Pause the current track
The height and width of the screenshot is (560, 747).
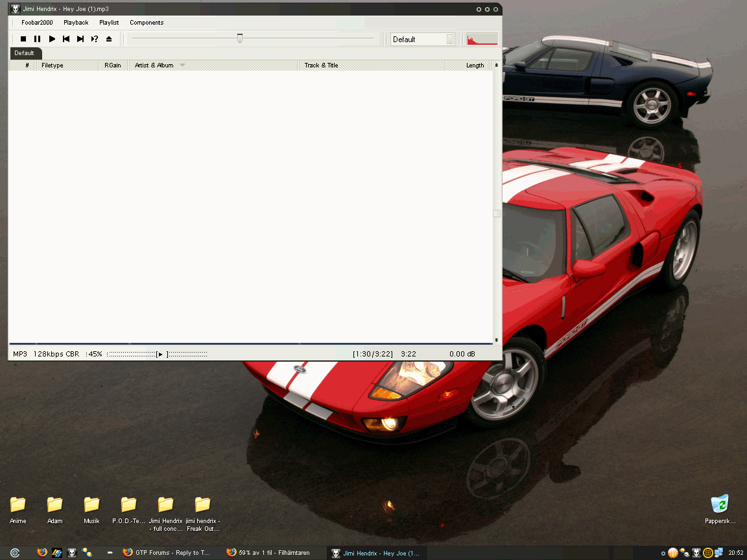(38, 40)
